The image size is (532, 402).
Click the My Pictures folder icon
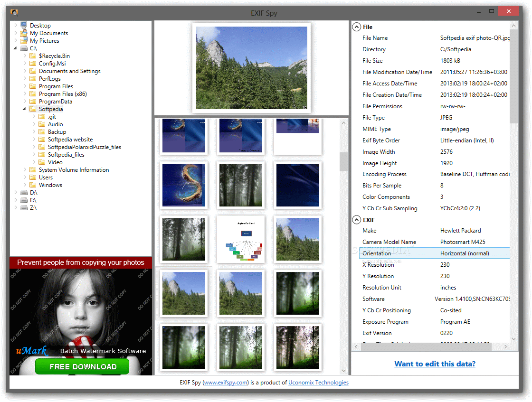[24, 40]
